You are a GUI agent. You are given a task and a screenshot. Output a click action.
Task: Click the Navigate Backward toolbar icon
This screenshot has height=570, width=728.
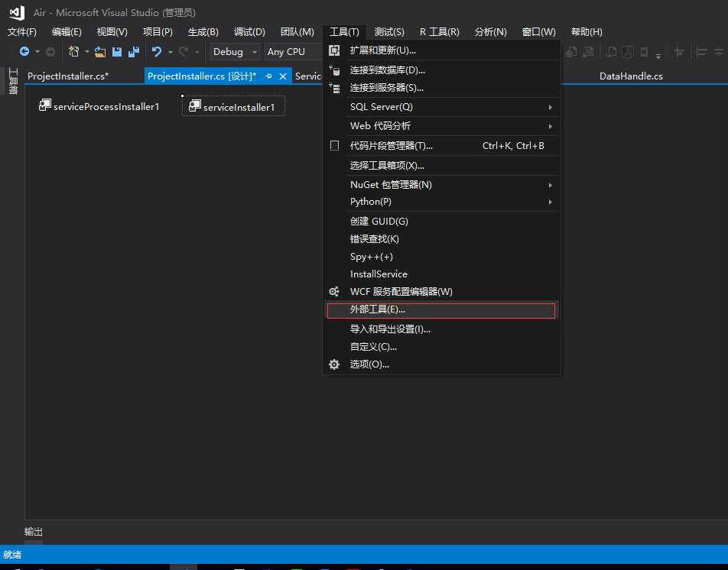(24, 51)
